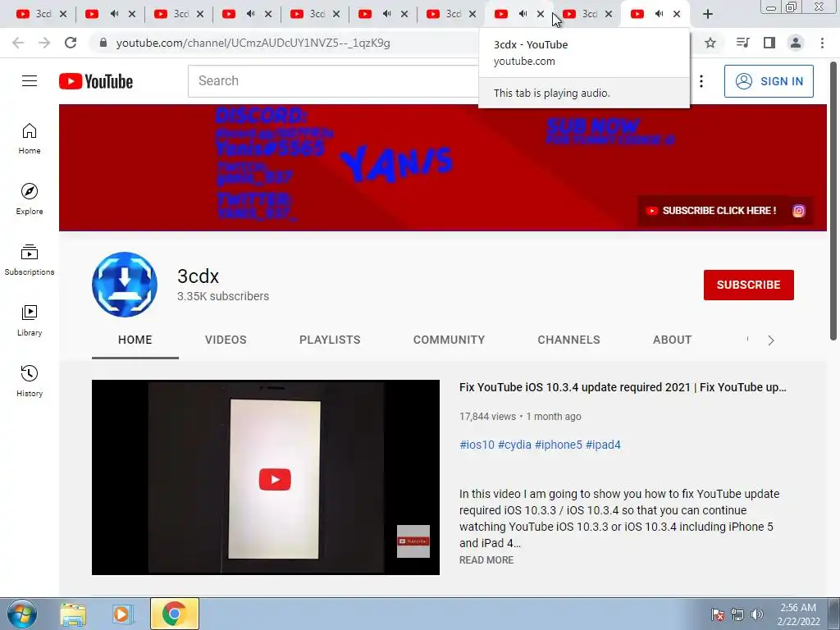Click the 3cdx channel avatar
The height and width of the screenshot is (630, 840).
tap(125, 285)
